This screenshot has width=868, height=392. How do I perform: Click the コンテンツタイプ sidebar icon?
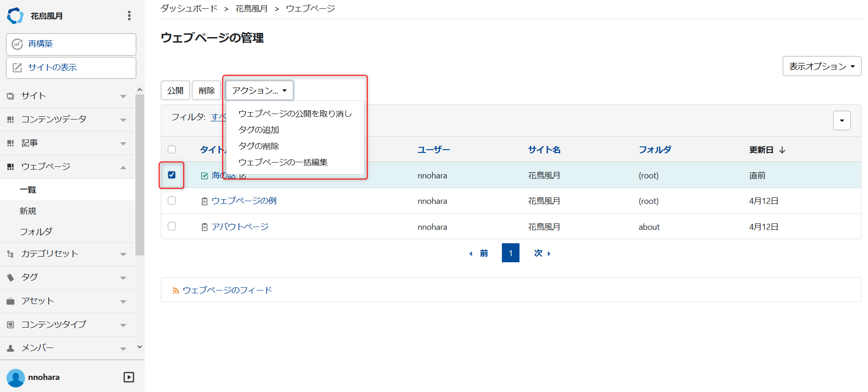click(x=11, y=325)
